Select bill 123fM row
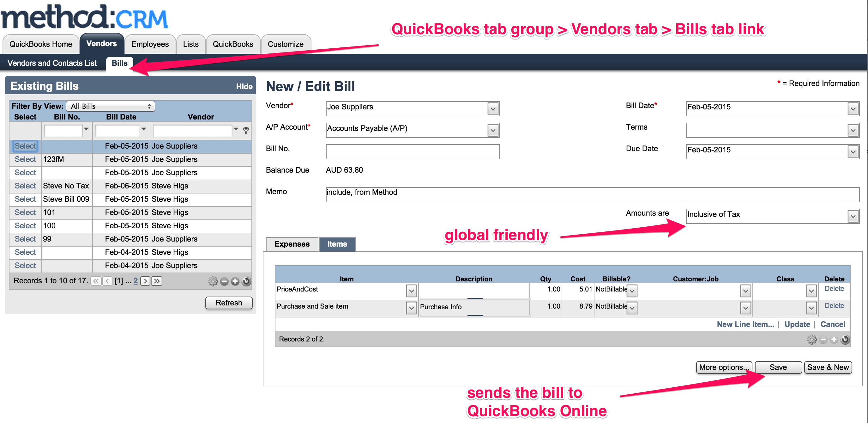Viewport: 868px width, 436px height. (25, 159)
